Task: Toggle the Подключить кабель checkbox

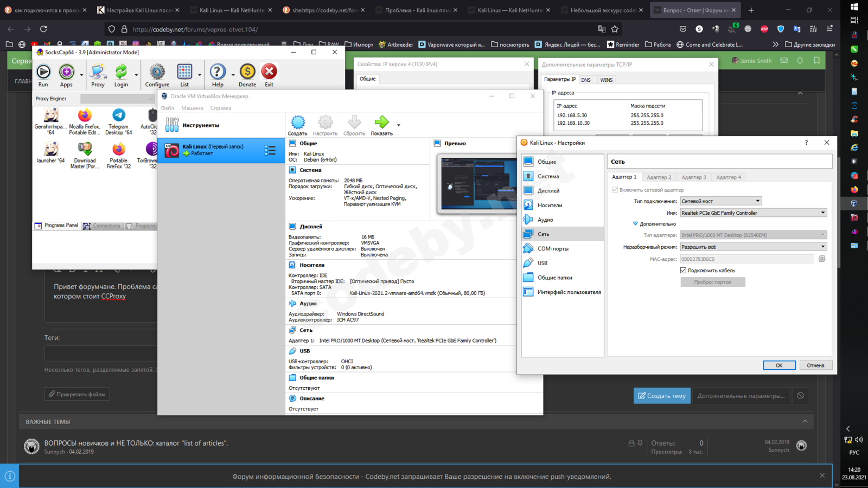Action: pos(684,270)
